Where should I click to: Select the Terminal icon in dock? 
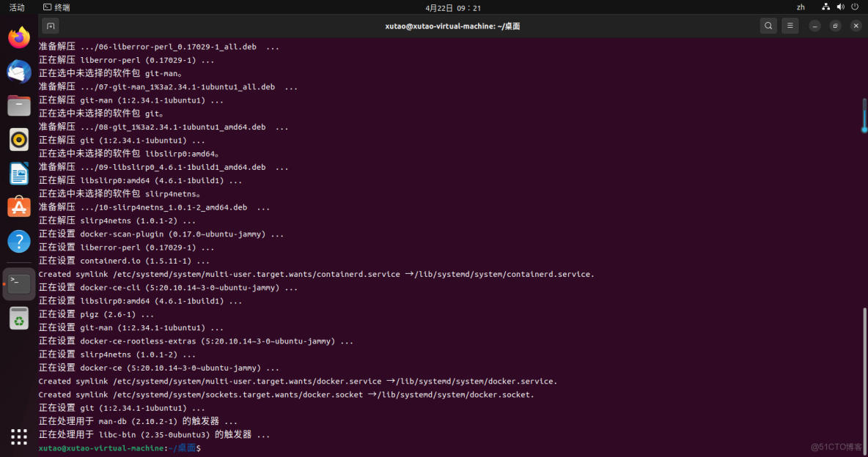[x=19, y=284]
